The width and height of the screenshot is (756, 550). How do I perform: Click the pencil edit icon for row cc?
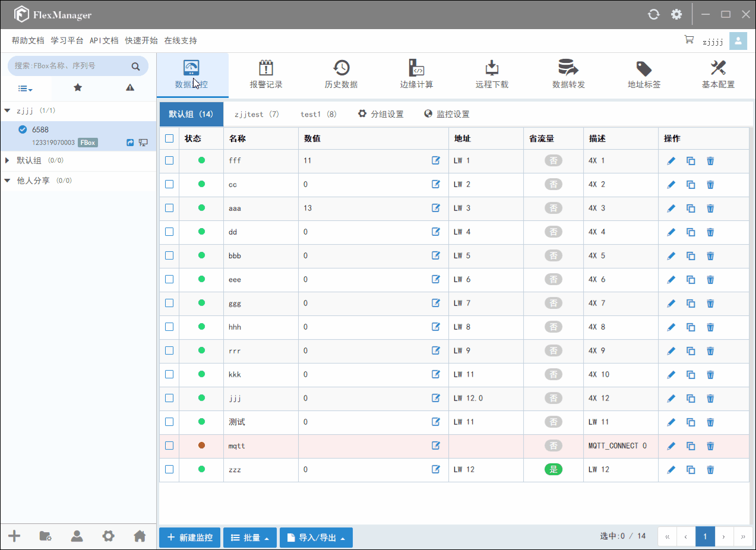(671, 185)
